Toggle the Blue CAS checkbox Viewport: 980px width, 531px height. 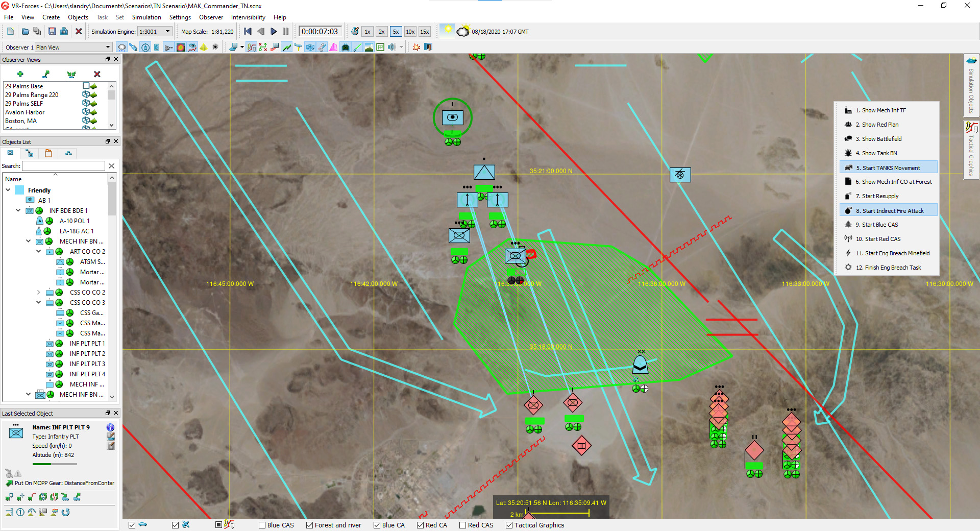click(x=262, y=525)
